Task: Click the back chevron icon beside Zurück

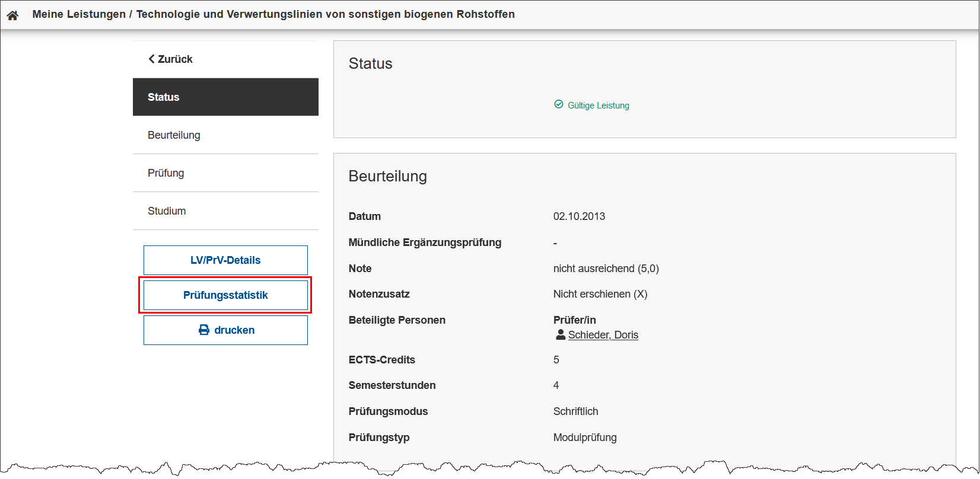Action: point(151,59)
